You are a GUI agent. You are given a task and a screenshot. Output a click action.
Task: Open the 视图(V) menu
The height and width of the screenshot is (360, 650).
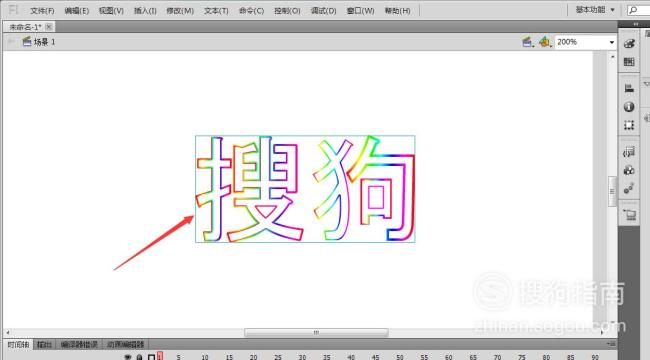tap(111, 10)
